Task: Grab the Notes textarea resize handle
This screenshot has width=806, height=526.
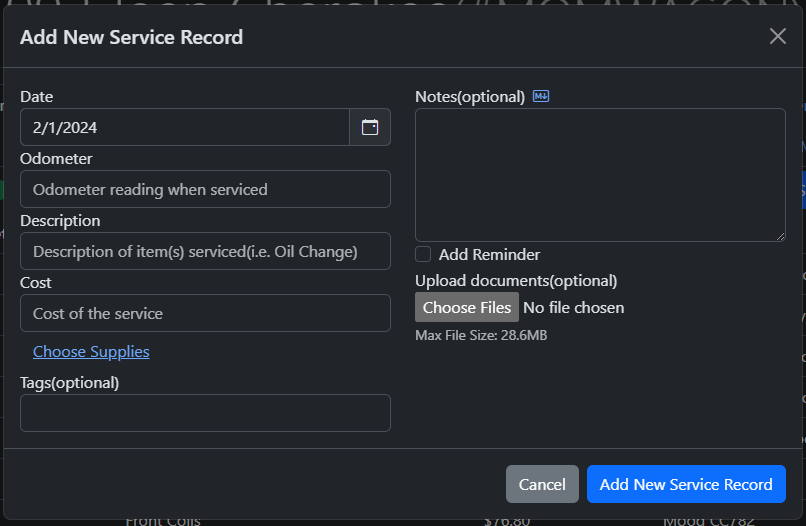Action: point(780,236)
